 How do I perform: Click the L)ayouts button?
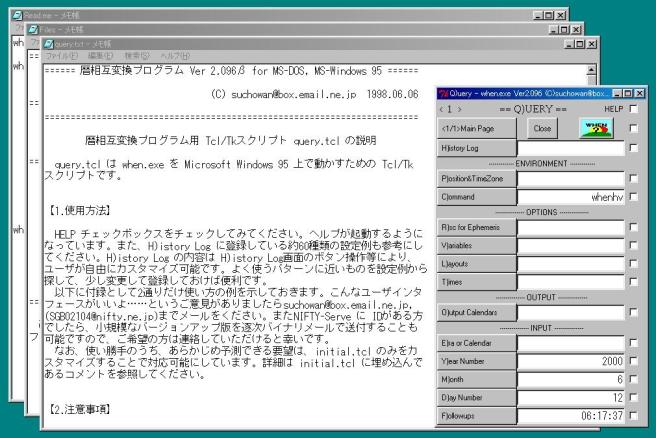pos(477,264)
